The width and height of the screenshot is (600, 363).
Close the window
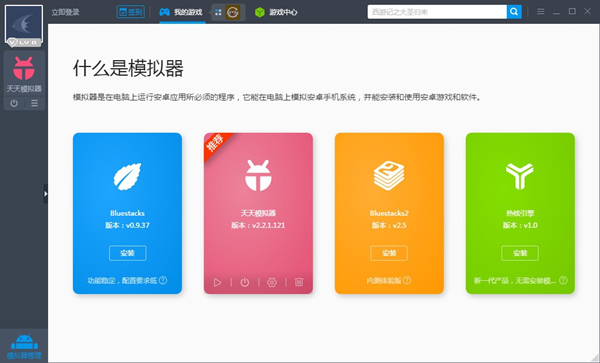587,11
